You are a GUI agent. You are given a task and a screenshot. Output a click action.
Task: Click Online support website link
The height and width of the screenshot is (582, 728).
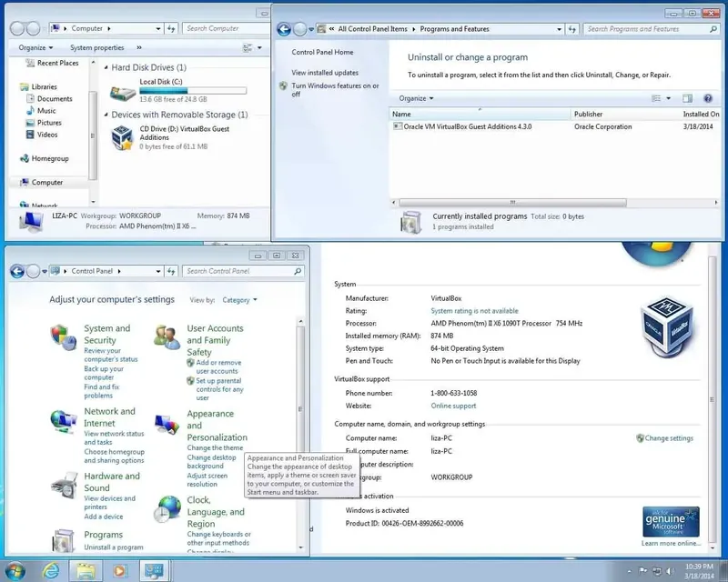coord(453,406)
